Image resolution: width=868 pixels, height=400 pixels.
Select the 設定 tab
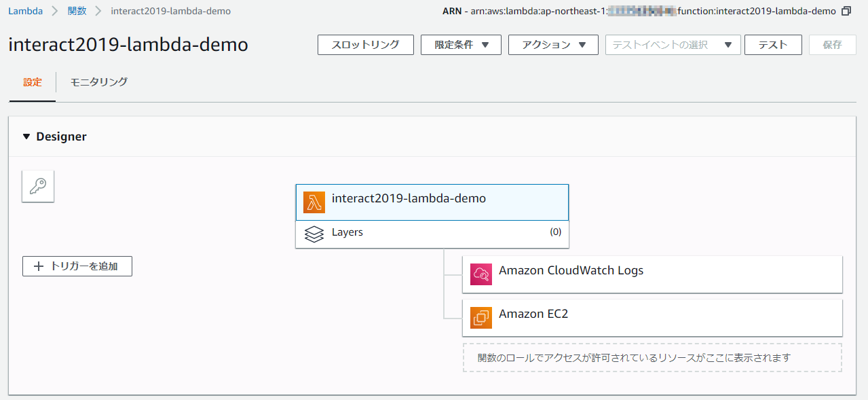point(32,81)
